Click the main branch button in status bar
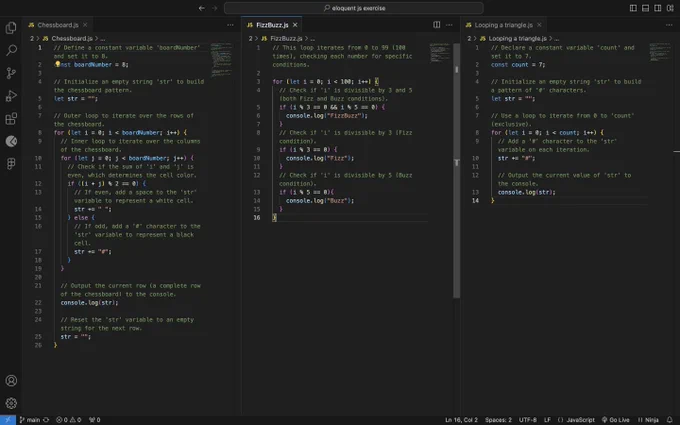Screen dimensions: 680x425 tap(29, 420)
